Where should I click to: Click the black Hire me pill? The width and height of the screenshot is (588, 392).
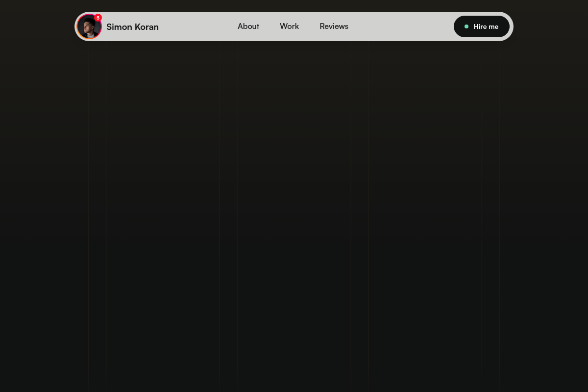coord(481,26)
